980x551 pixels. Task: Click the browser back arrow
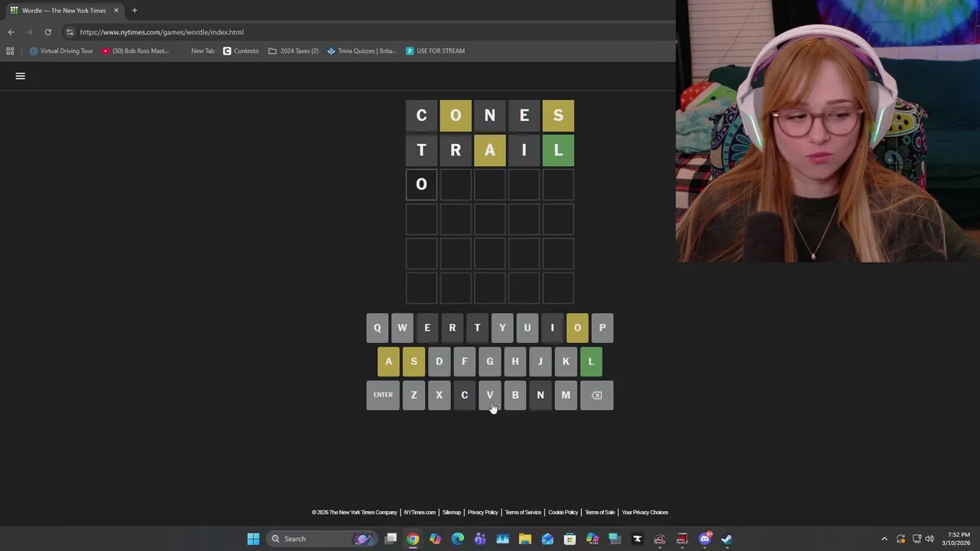pos(11,32)
